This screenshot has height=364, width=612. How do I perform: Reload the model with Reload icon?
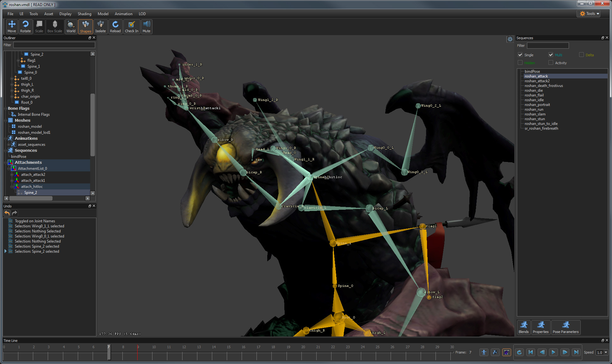coord(115,27)
